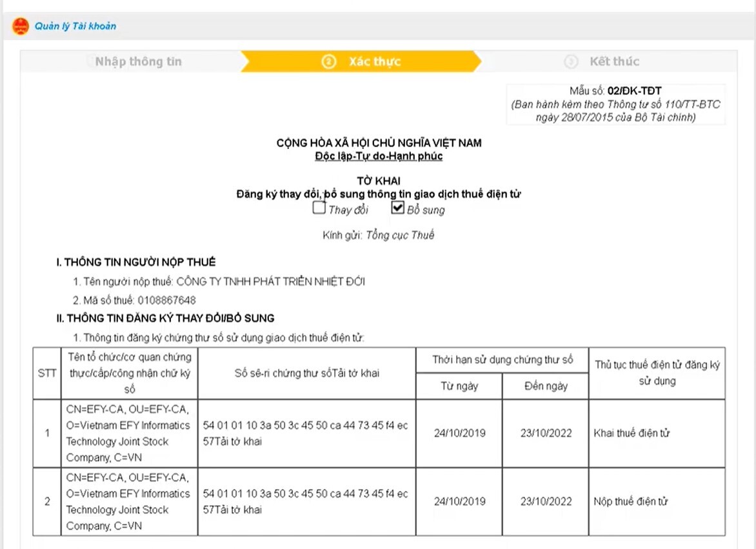The width and height of the screenshot is (756, 549).
Task: Select the Xác thực step tab
Action: (x=361, y=62)
